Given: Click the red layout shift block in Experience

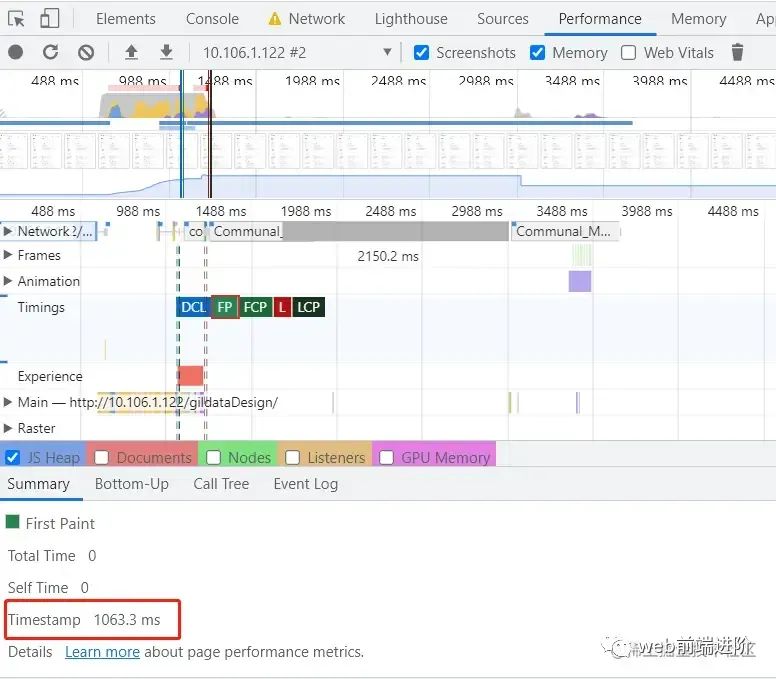Looking at the screenshot, I should click(191, 376).
